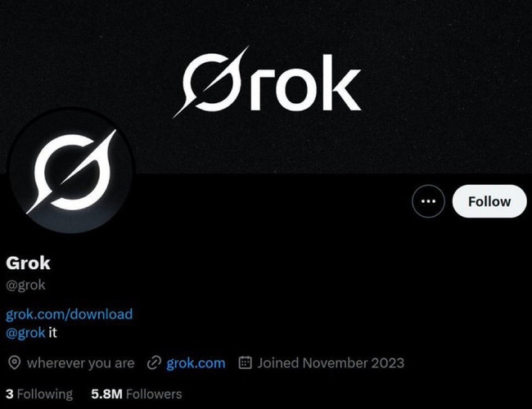Image resolution: width=532 pixels, height=409 pixels.
Task: Click the @grok mention in bio
Action: pos(25,333)
